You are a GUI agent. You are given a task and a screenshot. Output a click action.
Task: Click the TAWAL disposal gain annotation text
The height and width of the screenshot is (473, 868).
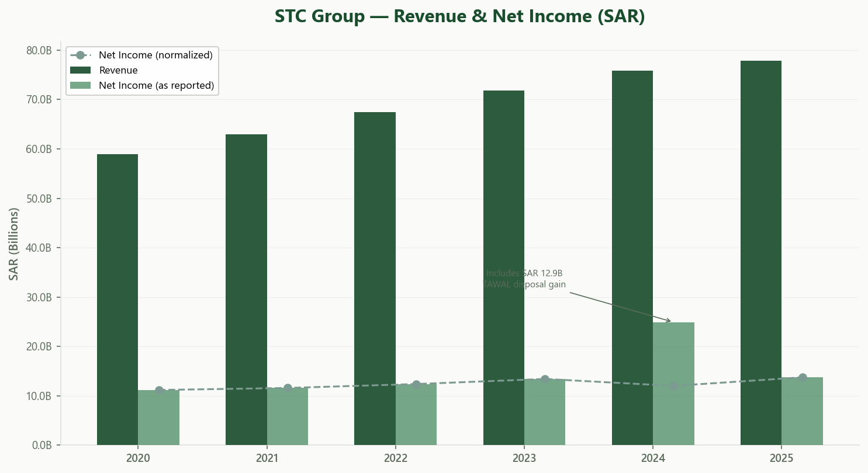click(524, 279)
